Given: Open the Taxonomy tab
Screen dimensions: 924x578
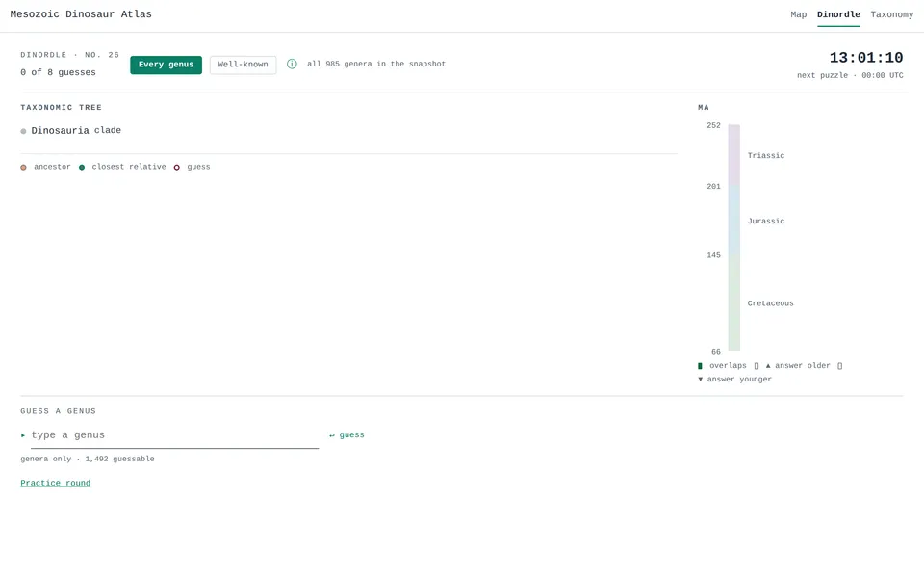Looking at the screenshot, I should coord(891,14).
